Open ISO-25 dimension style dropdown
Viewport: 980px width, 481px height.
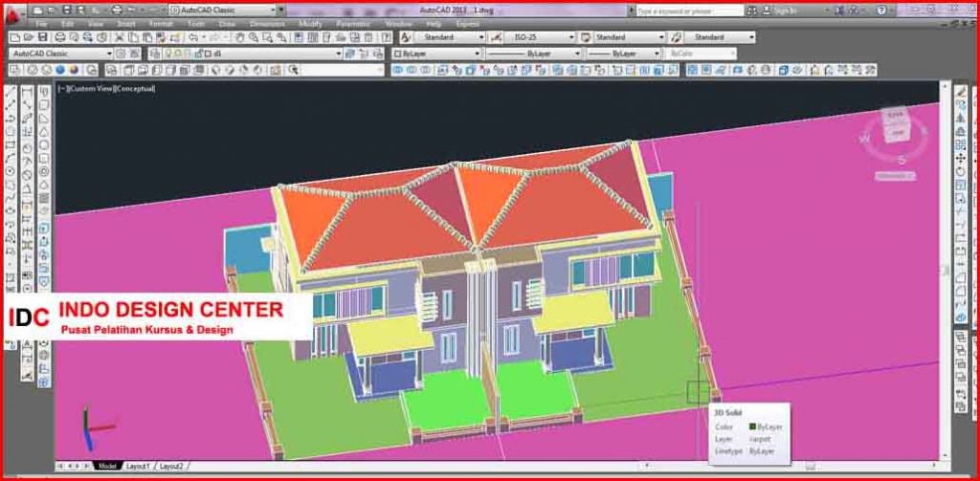tap(571, 37)
